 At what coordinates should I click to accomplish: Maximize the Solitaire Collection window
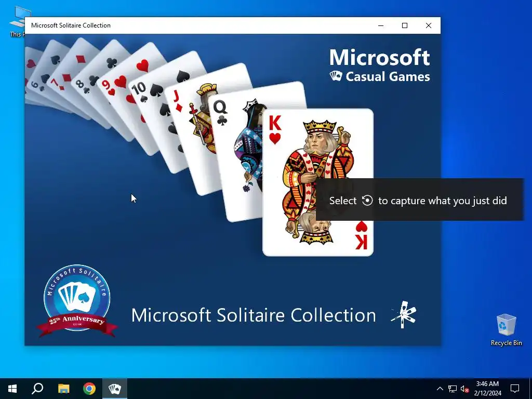(404, 25)
